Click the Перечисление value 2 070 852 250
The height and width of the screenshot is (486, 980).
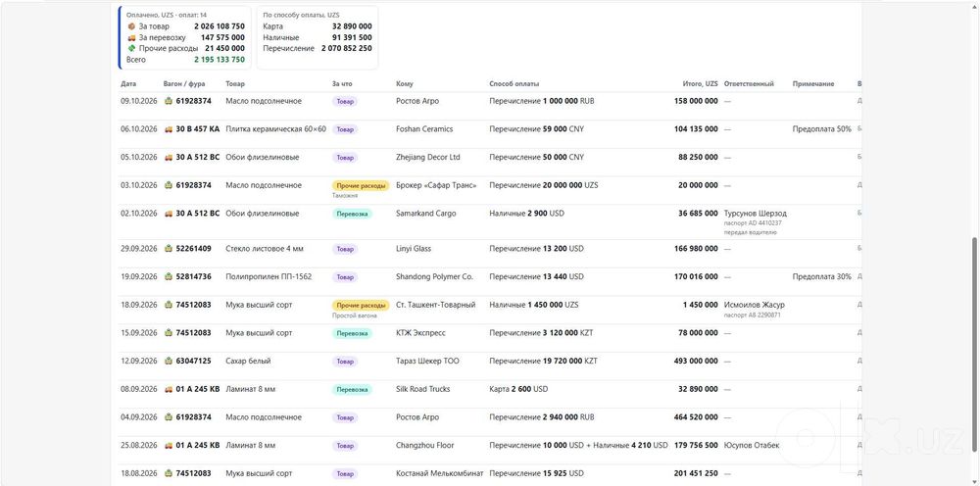(x=347, y=48)
